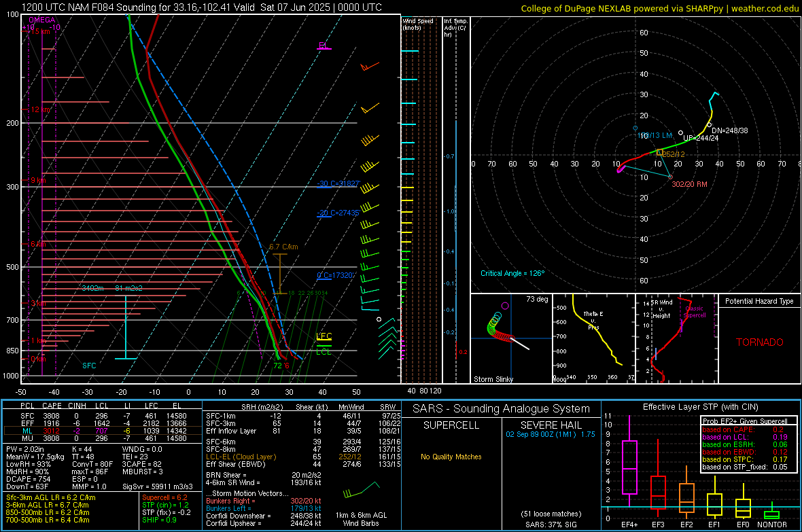Select the -30 C=31827' height label
The height and width of the screenshot is (532, 802).
338,183
